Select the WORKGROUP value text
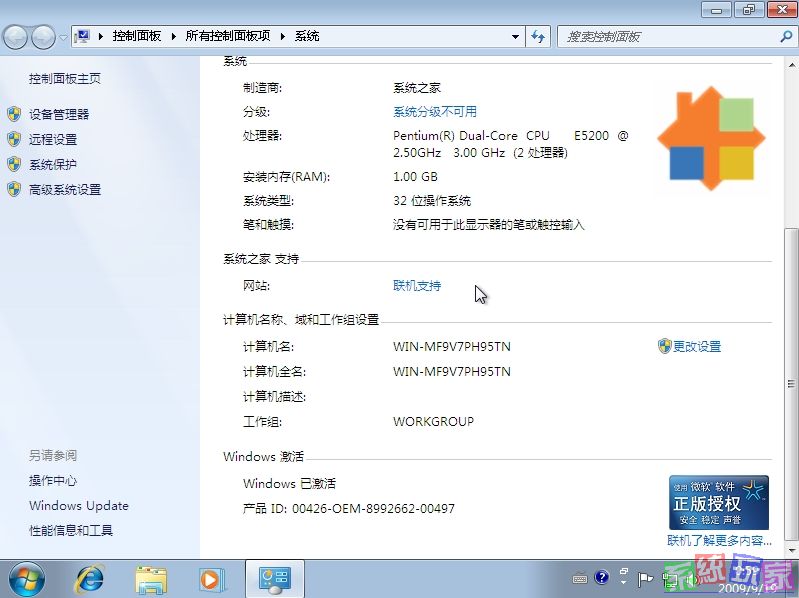 click(x=434, y=422)
